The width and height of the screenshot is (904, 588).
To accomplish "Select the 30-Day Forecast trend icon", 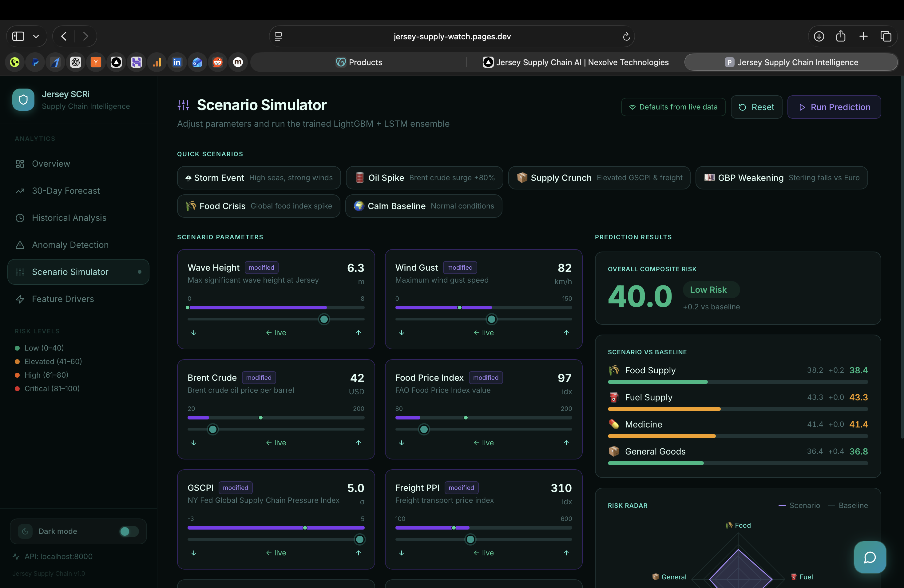I will pyautogui.click(x=20, y=191).
